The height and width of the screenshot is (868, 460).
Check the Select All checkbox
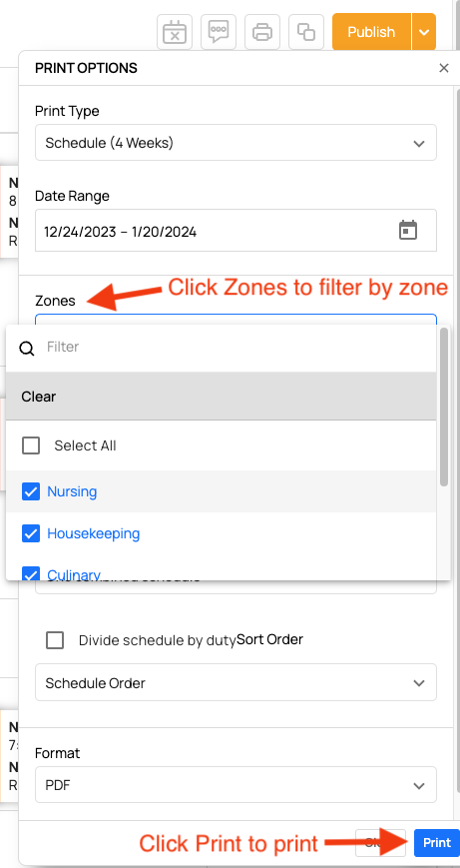tap(31, 445)
